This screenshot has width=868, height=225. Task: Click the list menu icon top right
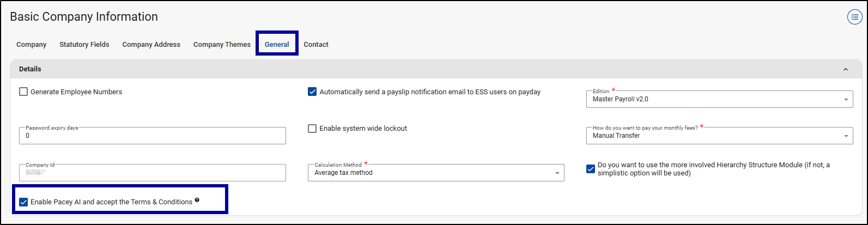pyautogui.click(x=854, y=17)
